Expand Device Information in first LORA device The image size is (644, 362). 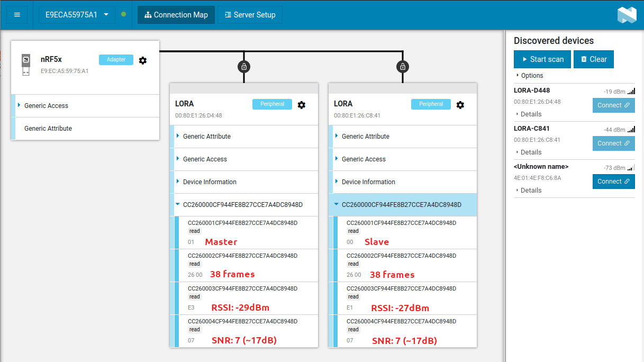point(210,182)
